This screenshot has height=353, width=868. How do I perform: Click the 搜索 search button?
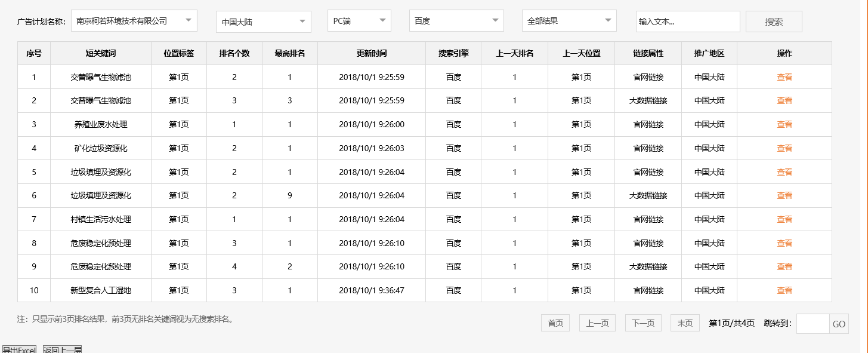(x=773, y=21)
